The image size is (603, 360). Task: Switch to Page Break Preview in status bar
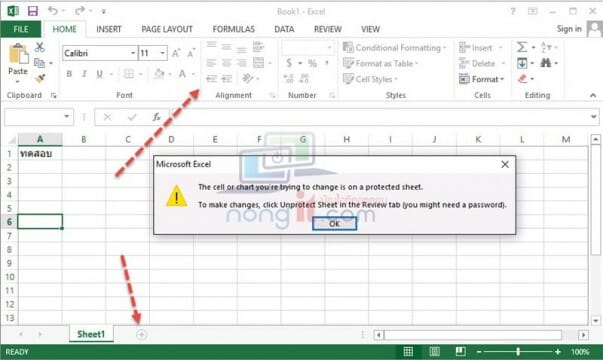[x=460, y=352]
